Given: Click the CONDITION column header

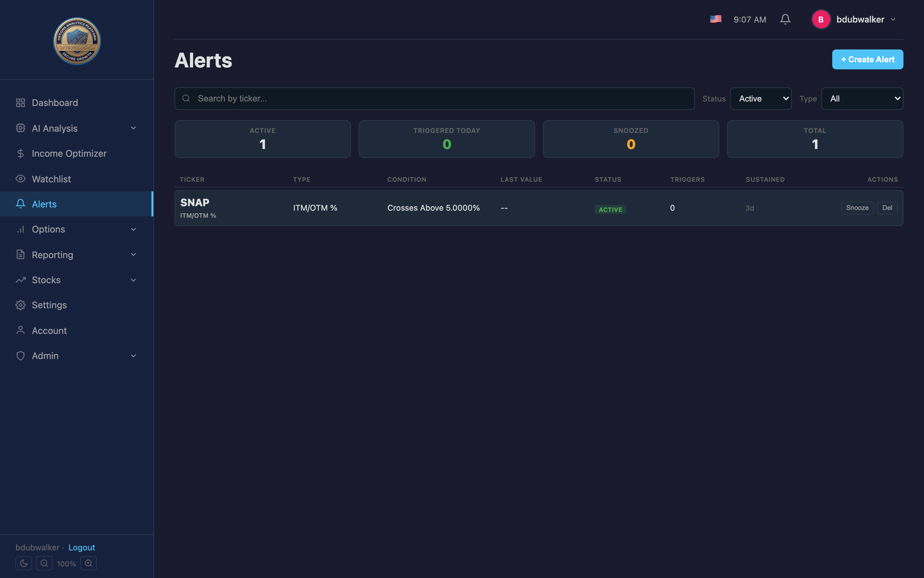Looking at the screenshot, I should coord(406,180).
